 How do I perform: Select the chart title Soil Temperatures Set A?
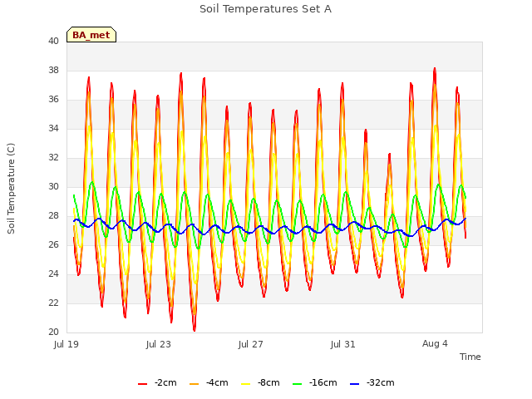(265, 9)
